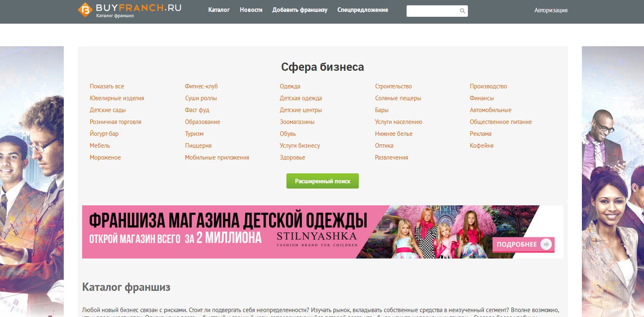Choose the Зоомагазины category
Screen dimensions: 644x317
coord(297,122)
